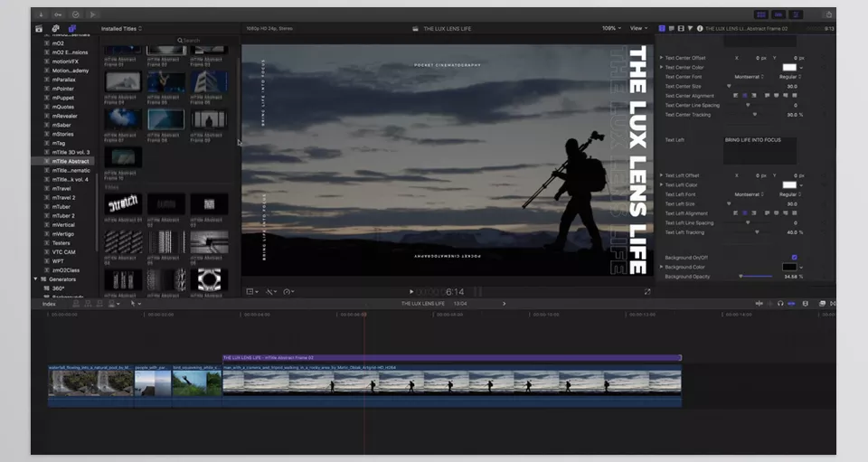Set Text Center vertical alignment to justified
The width and height of the screenshot is (868, 462).
795,96
